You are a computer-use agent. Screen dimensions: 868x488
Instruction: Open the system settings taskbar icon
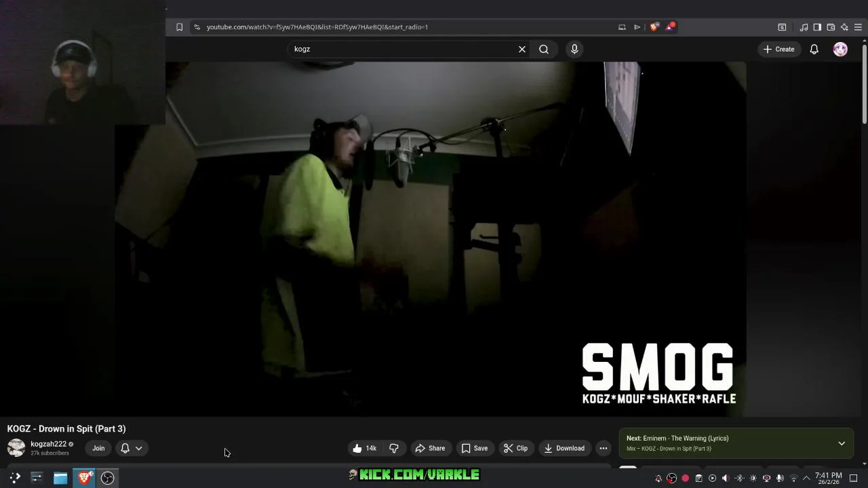(x=37, y=478)
